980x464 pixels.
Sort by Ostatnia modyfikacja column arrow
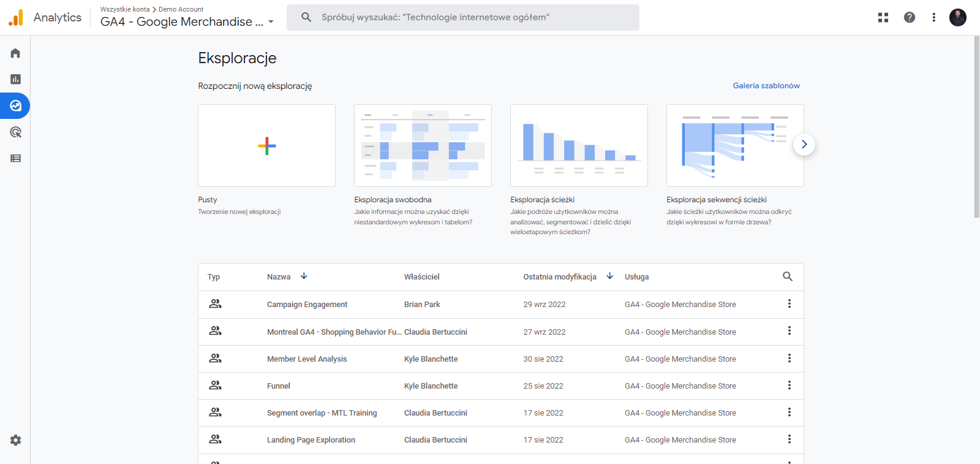tap(609, 276)
